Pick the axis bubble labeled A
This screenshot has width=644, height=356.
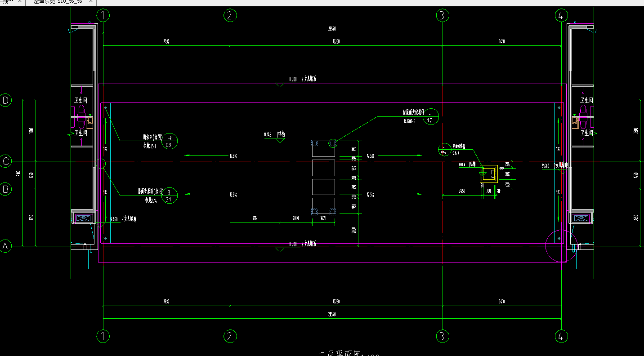[5, 246]
